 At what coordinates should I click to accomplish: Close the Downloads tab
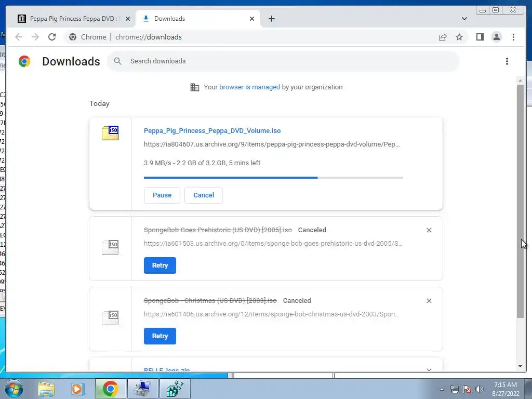252,19
